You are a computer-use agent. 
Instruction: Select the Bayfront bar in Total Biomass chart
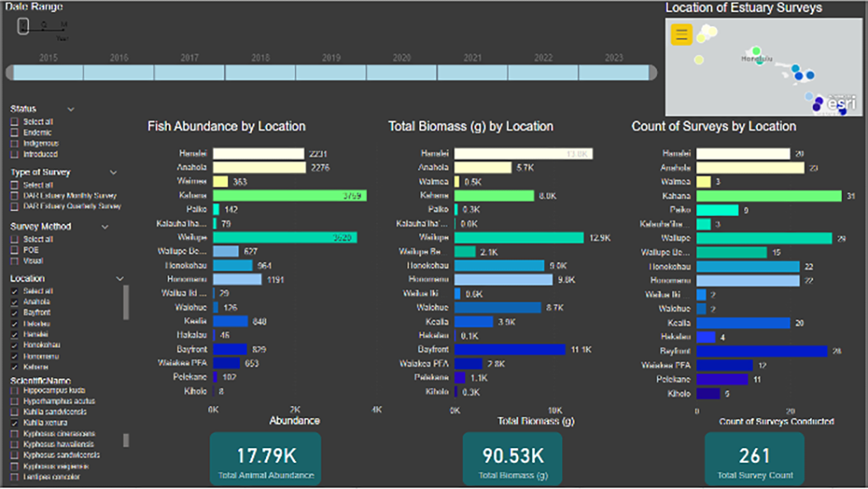(x=509, y=349)
